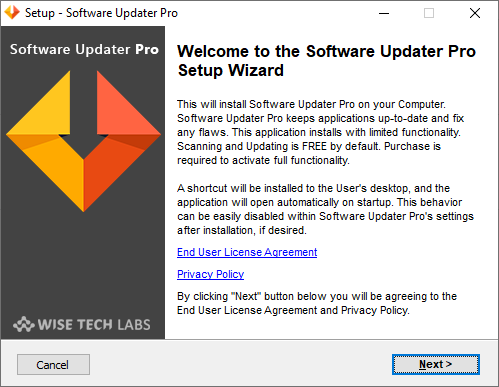Viewport: 499px width, 387px height.
Task: Click the paragraph starting "This will install"
Action: pyautogui.click(x=321, y=132)
